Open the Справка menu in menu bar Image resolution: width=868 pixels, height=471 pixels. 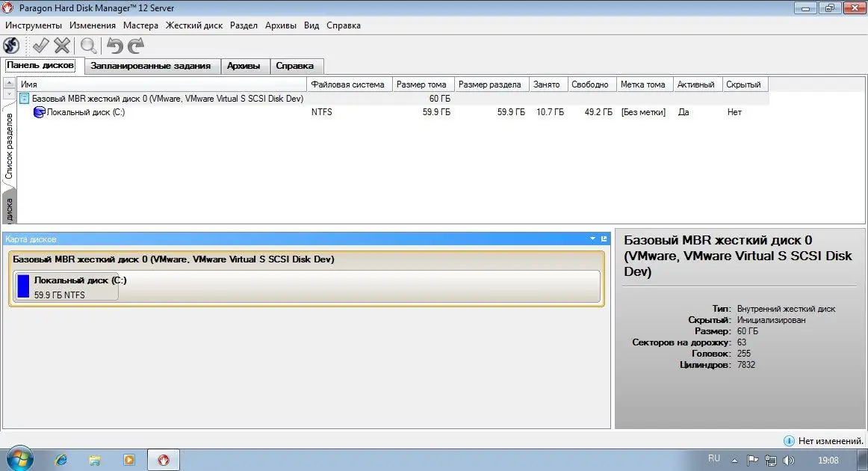click(x=343, y=25)
